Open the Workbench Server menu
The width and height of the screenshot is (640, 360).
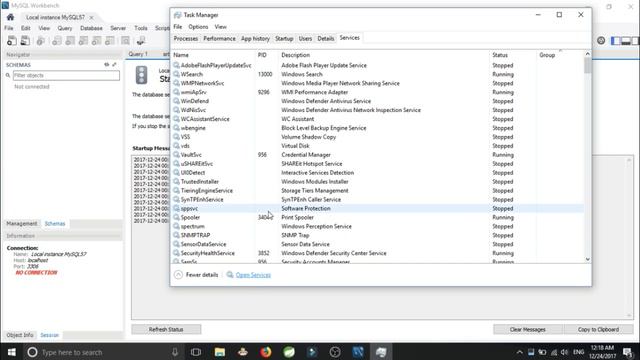tap(118, 28)
